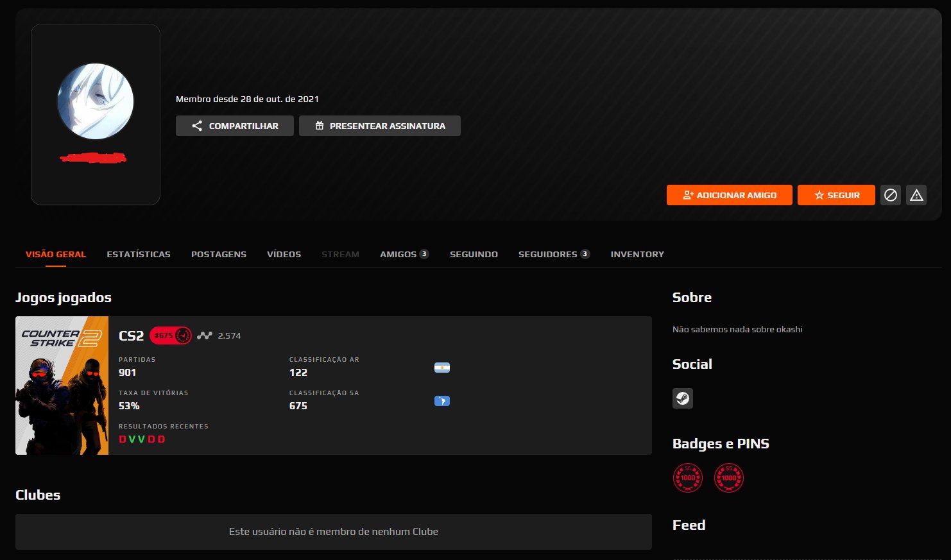Open the Seguidores tab
The image size is (951, 560).
coord(553,254)
